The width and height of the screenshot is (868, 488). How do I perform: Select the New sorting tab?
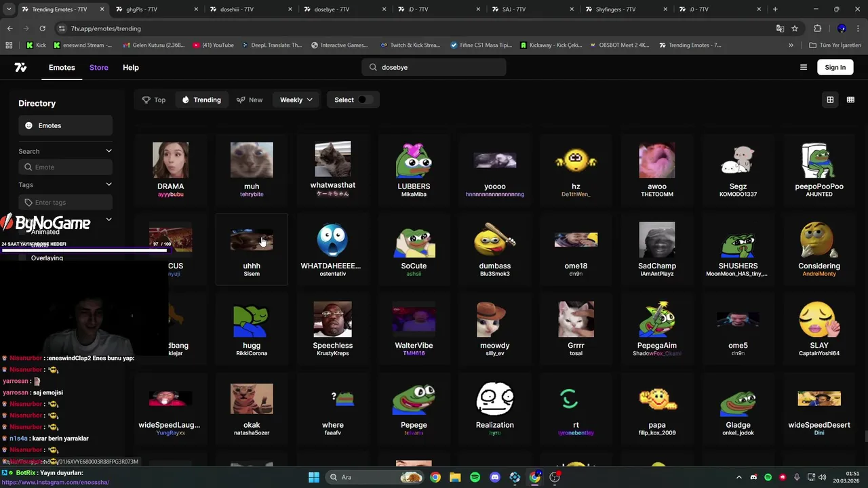(x=250, y=100)
